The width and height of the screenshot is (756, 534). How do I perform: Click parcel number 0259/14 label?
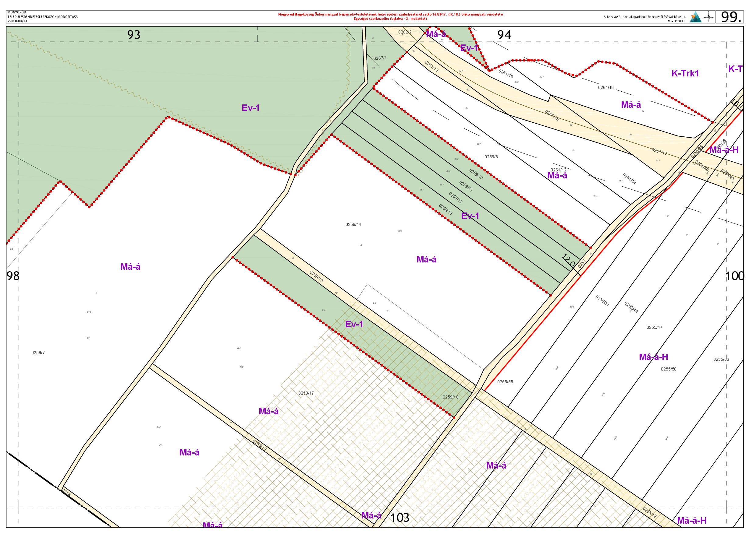click(353, 224)
